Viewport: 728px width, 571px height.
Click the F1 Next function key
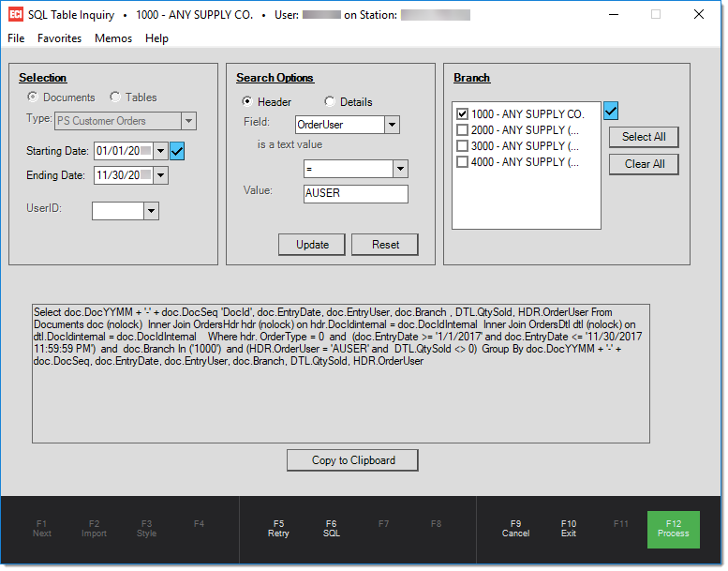[x=42, y=529]
